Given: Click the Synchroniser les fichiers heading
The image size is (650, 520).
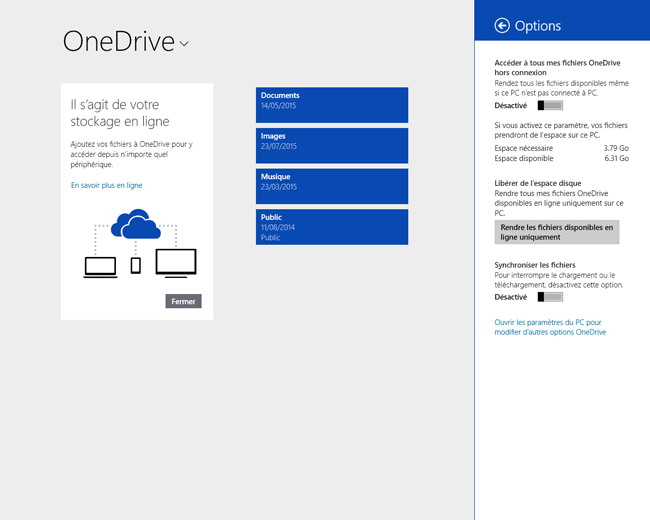Looking at the screenshot, I should pos(535,265).
